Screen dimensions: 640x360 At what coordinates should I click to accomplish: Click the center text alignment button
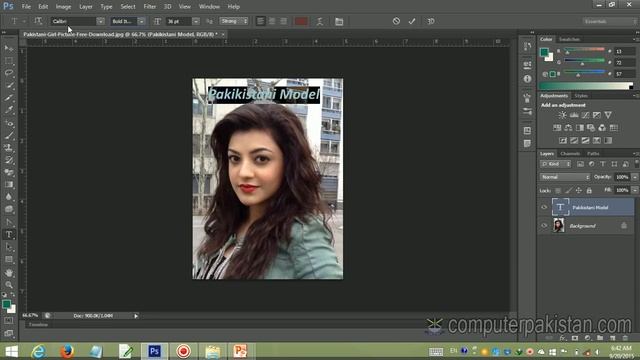click(x=272, y=21)
